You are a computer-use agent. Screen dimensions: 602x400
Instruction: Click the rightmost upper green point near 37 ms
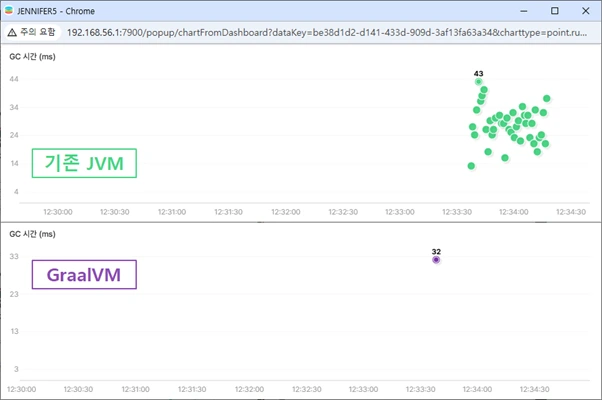[x=547, y=99]
